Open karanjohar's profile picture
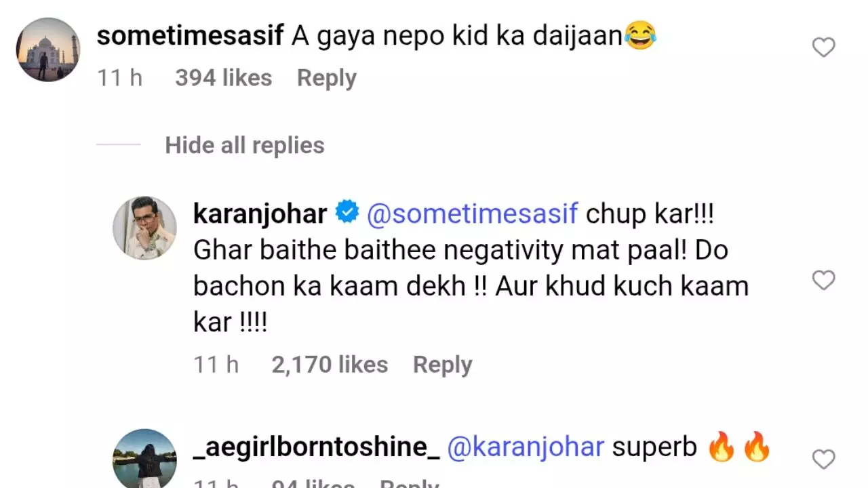868x488 pixels. point(144,228)
